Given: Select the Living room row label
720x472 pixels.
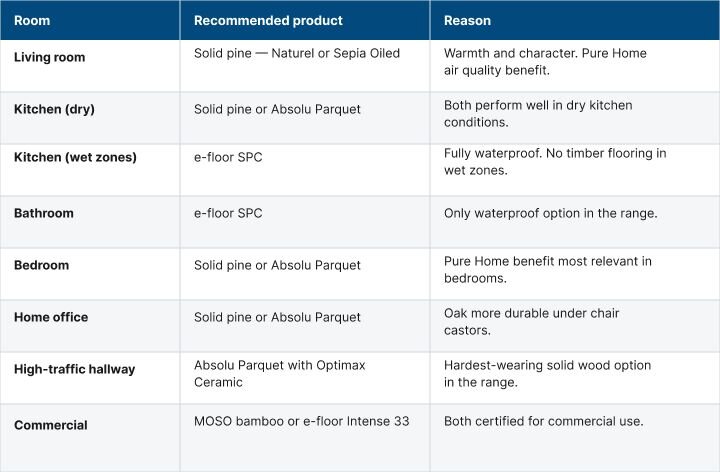Looking at the screenshot, I should 49,57.
